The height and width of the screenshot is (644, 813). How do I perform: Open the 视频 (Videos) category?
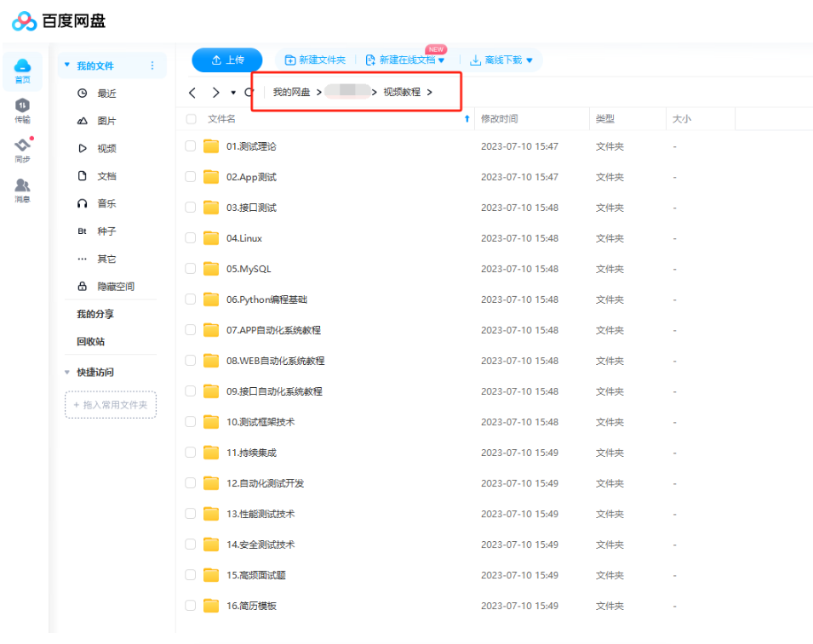click(x=106, y=148)
